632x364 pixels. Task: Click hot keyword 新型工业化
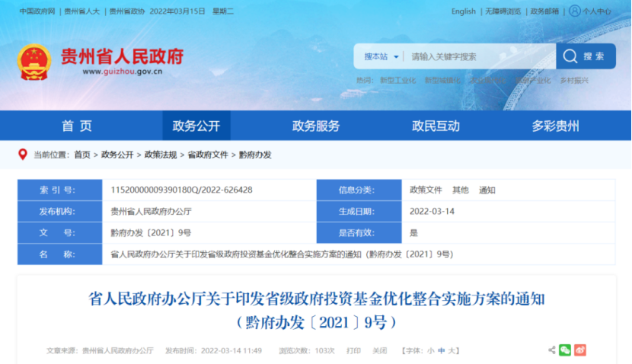pos(397,80)
